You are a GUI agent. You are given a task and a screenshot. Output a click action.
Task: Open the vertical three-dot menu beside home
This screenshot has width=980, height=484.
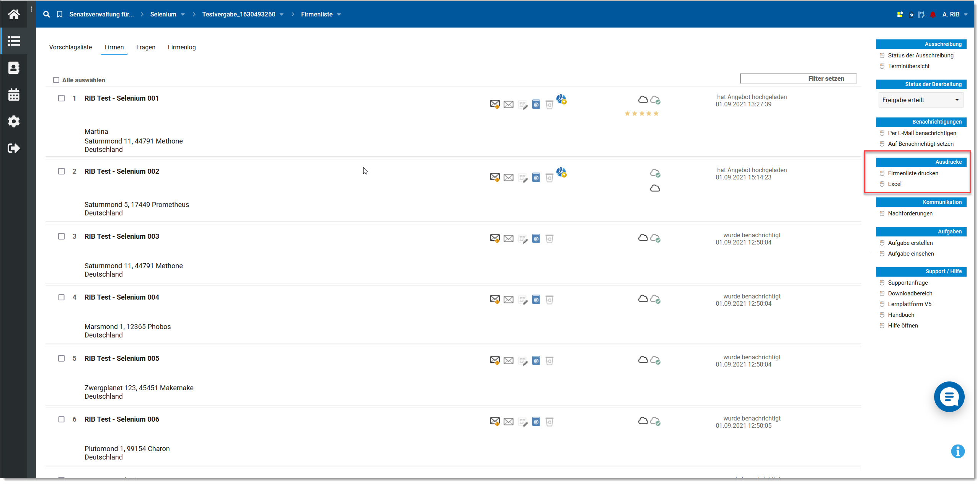pos(31,9)
